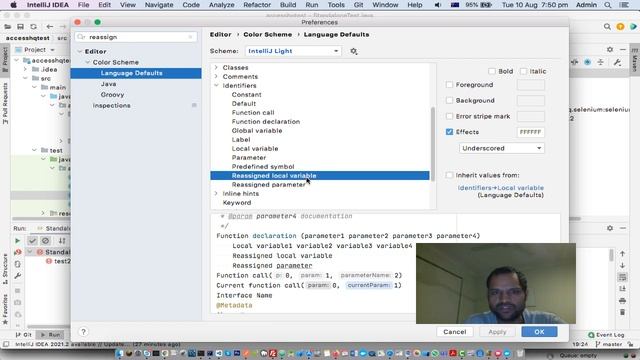
Task: Click the attributes list scrollbar
Action: click(x=433, y=144)
